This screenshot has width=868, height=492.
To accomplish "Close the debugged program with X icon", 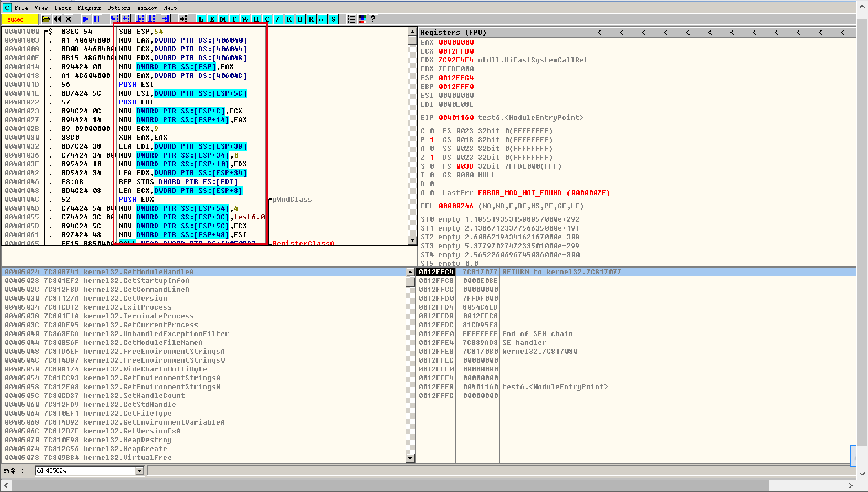I will pyautogui.click(x=68, y=19).
